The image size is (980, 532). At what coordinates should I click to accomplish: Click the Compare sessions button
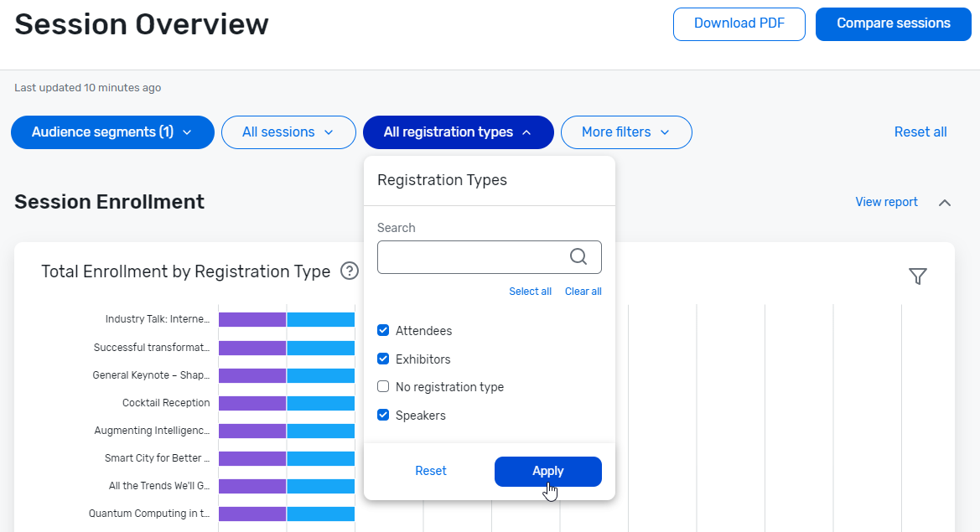[x=893, y=24]
